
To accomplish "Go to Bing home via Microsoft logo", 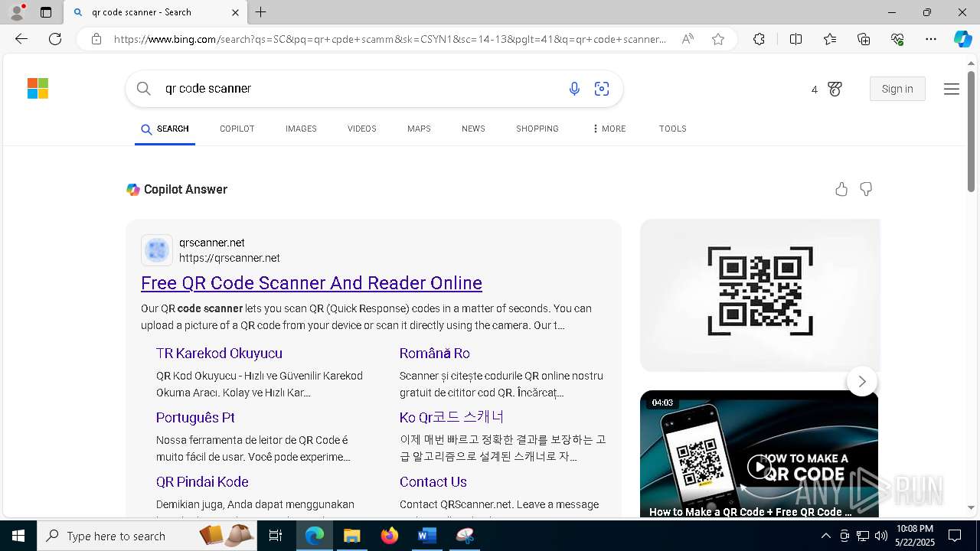I will (38, 89).
